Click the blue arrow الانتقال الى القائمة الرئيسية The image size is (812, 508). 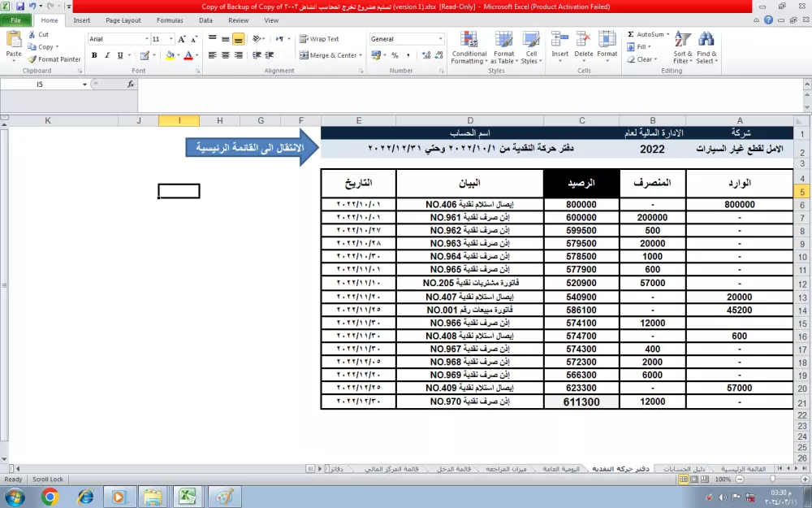click(x=253, y=148)
